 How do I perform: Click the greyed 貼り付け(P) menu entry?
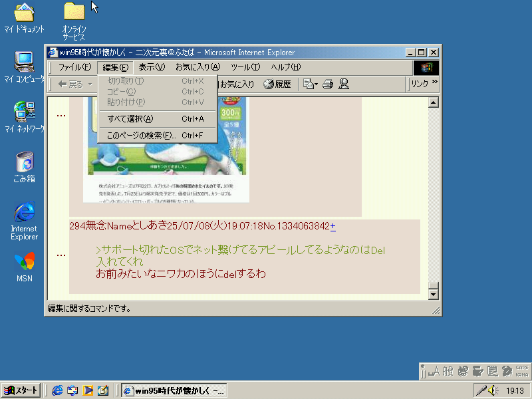click(x=158, y=102)
